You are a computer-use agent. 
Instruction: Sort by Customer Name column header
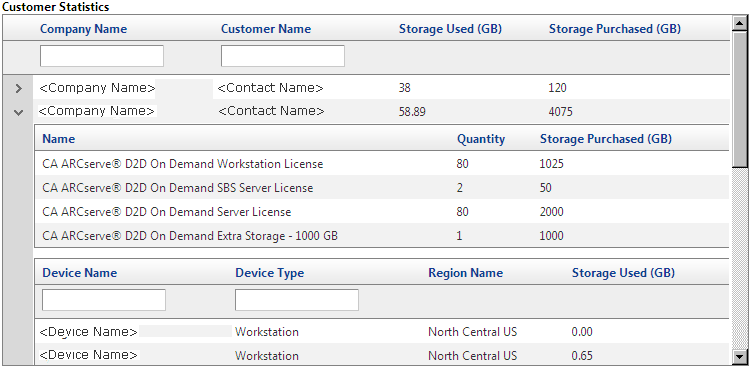click(266, 29)
